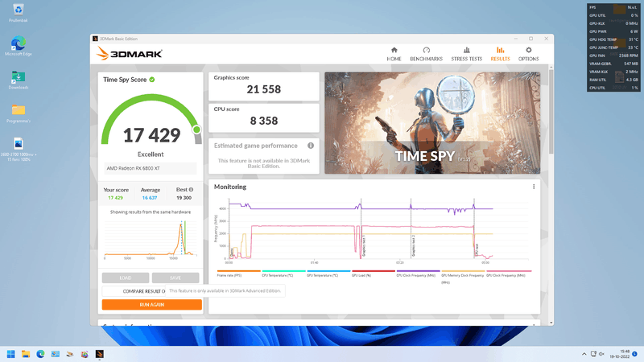Click the 3DMark logo

[x=130, y=54]
